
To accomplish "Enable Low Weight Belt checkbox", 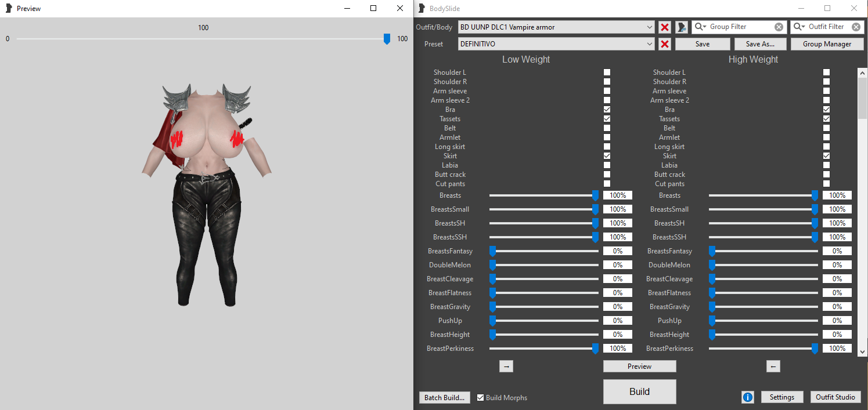I will click(607, 128).
